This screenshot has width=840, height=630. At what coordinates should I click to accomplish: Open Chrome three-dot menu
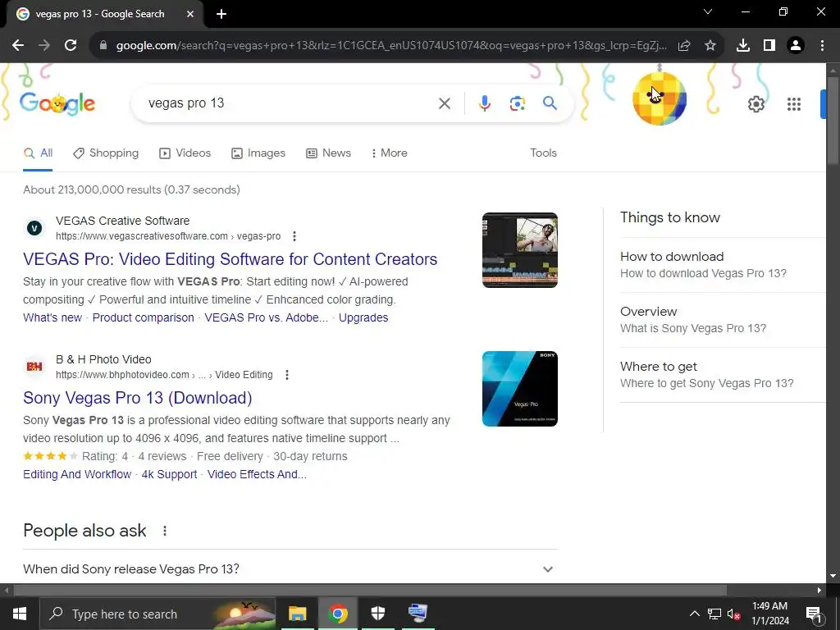(x=822, y=46)
